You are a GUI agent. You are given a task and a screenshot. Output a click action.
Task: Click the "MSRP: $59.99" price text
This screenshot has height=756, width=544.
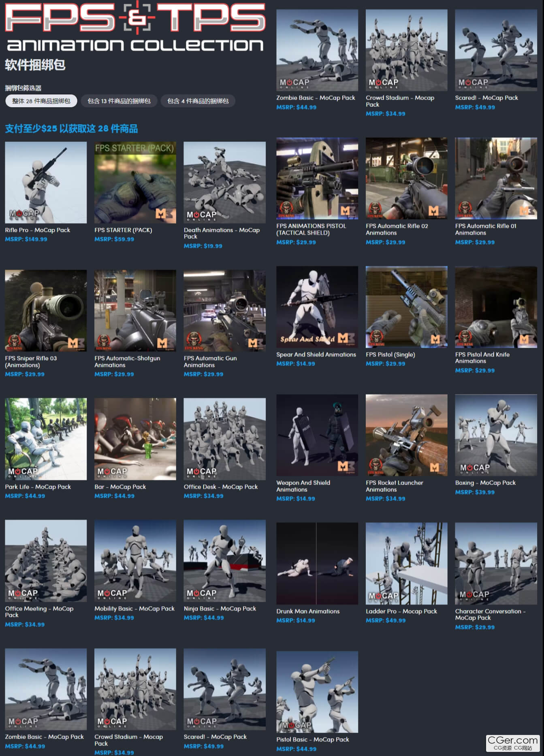(114, 239)
